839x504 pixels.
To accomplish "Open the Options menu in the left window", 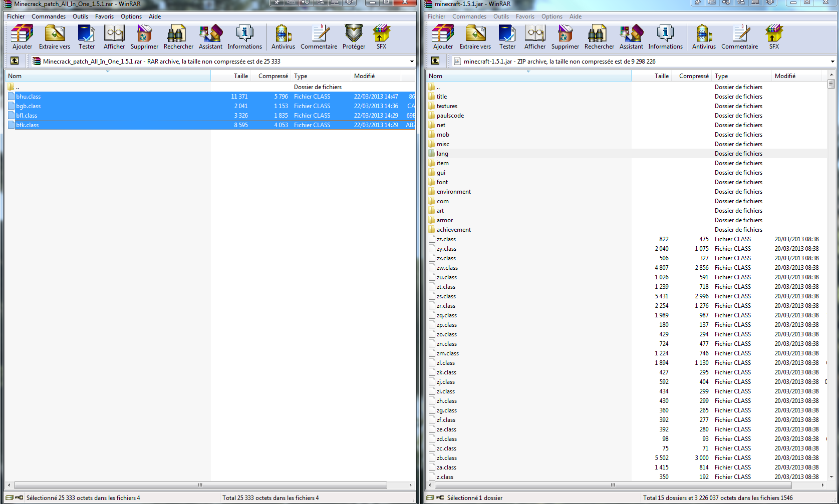I will coord(131,17).
